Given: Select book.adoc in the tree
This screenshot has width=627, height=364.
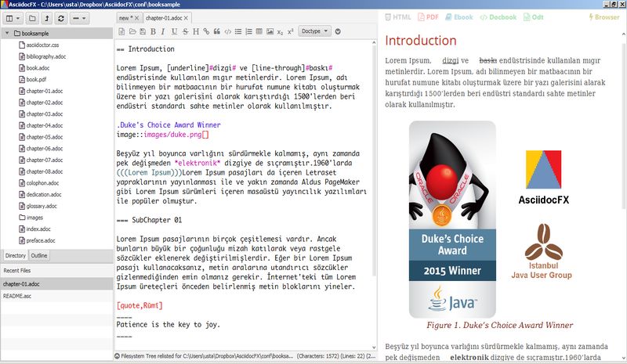Looking at the screenshot, I should point(38,68).
